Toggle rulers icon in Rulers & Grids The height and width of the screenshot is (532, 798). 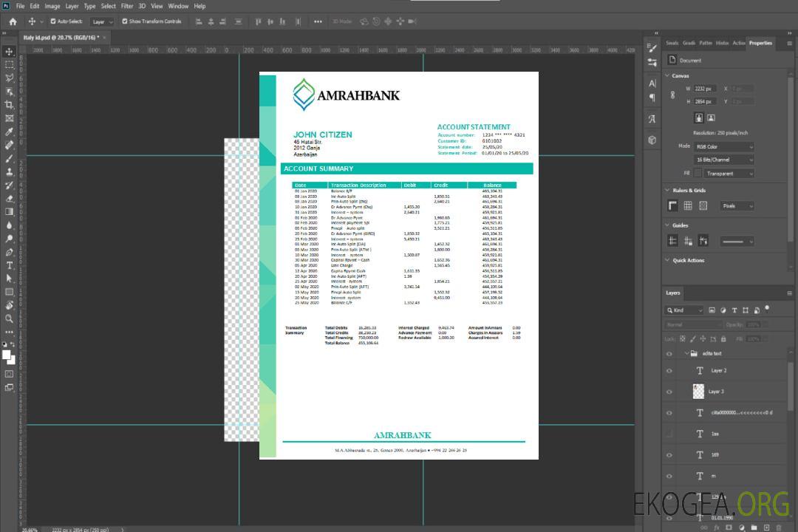coord(673,205)
